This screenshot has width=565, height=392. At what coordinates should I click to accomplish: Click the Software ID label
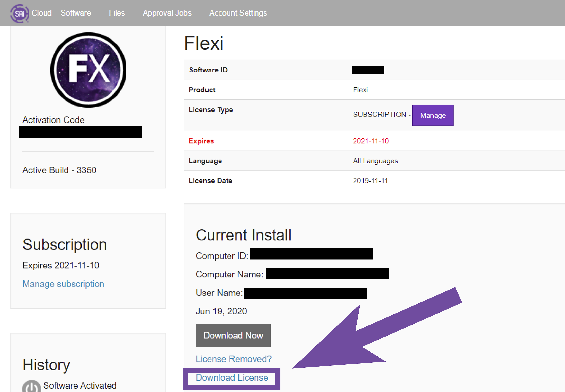[208, 70]
